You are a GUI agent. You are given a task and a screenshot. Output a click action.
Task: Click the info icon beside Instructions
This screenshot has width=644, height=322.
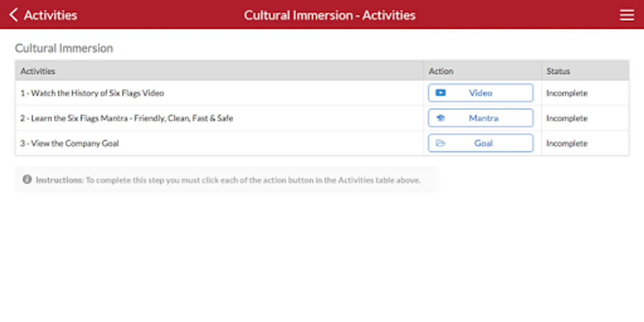27,180
